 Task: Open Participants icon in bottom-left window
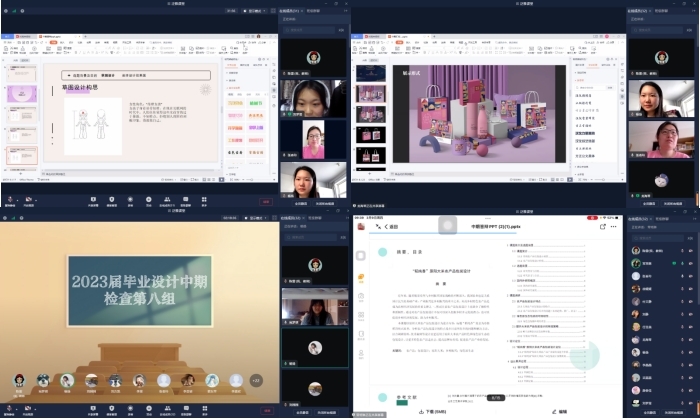pyautogui.click(x=167, y=410)
